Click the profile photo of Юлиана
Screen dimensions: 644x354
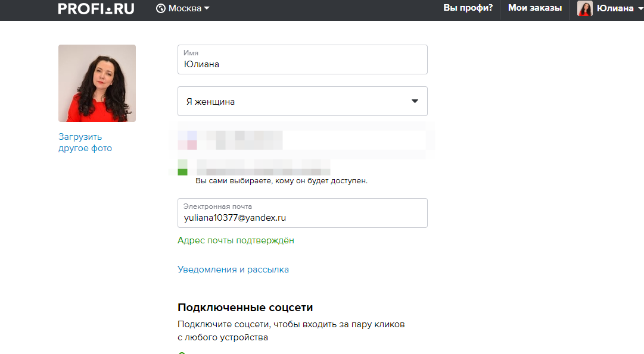point(97,83)
